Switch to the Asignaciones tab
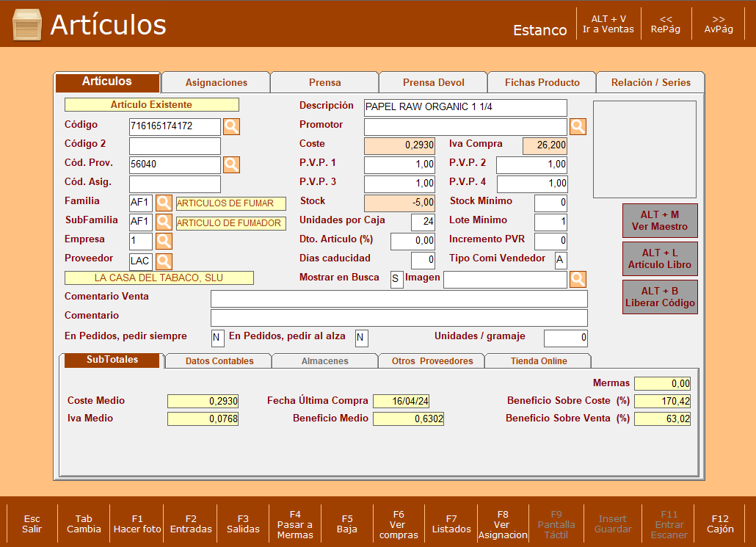 click(x=217, y=82)
